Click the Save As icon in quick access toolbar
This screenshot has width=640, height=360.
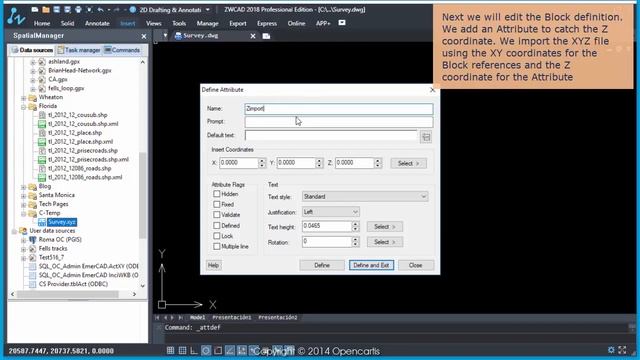click(67, 9)
